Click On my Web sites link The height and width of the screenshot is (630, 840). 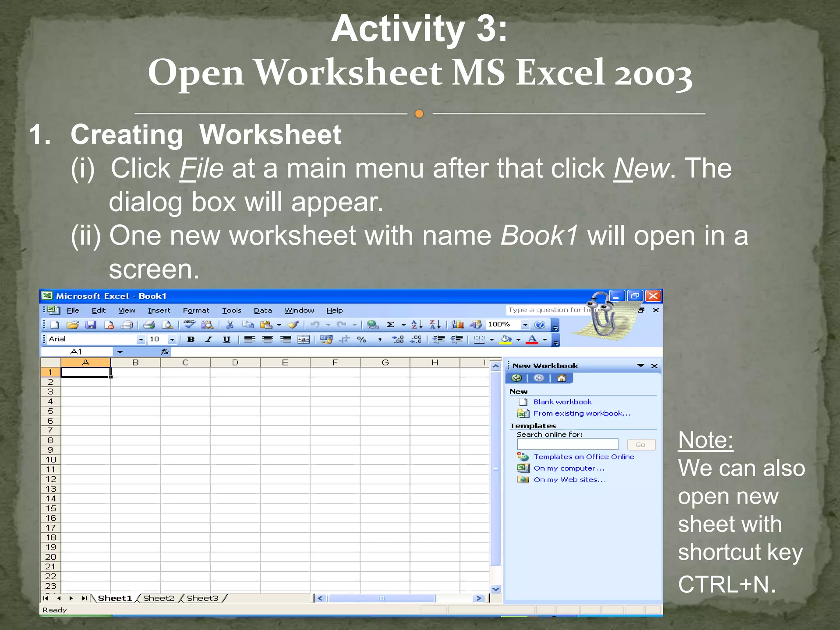570,480
